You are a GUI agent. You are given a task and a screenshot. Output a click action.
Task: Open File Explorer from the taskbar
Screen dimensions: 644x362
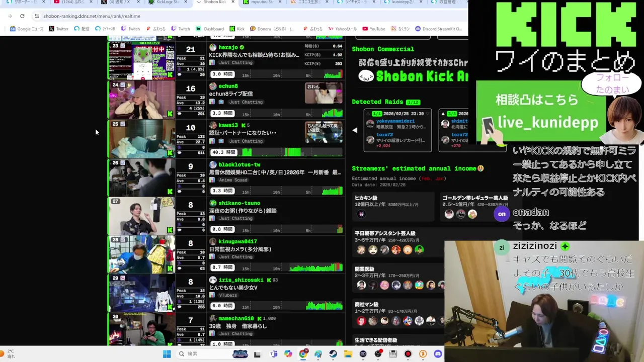coord(348,354)
